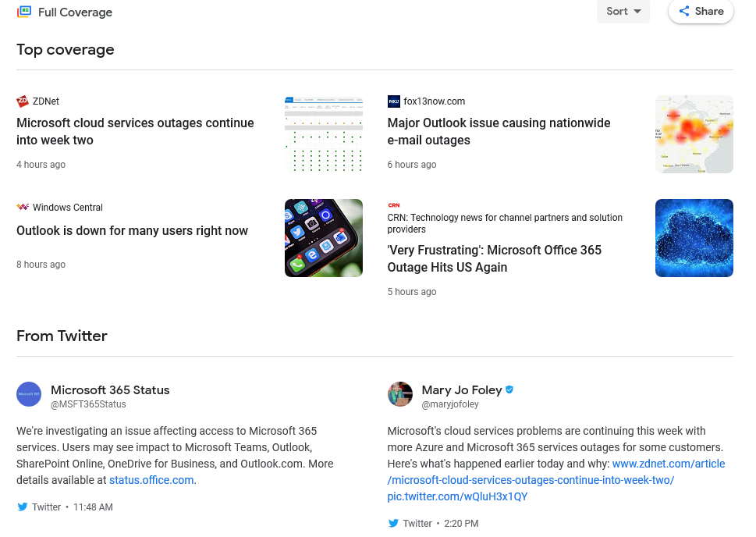Image resolution: width=756 pixels, height=537 pixels.
Task: Click the Windows Central logo icon
Action: click(23, 208)
